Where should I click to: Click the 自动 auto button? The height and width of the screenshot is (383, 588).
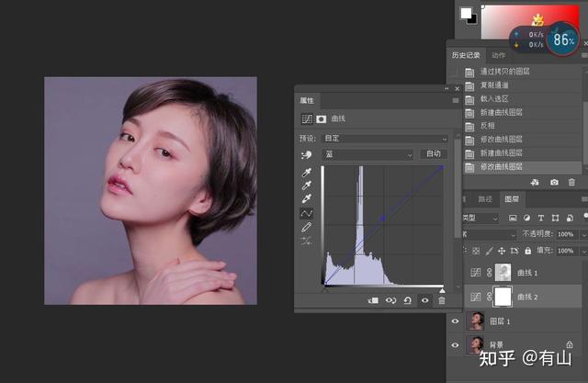[x=433, y=153]
